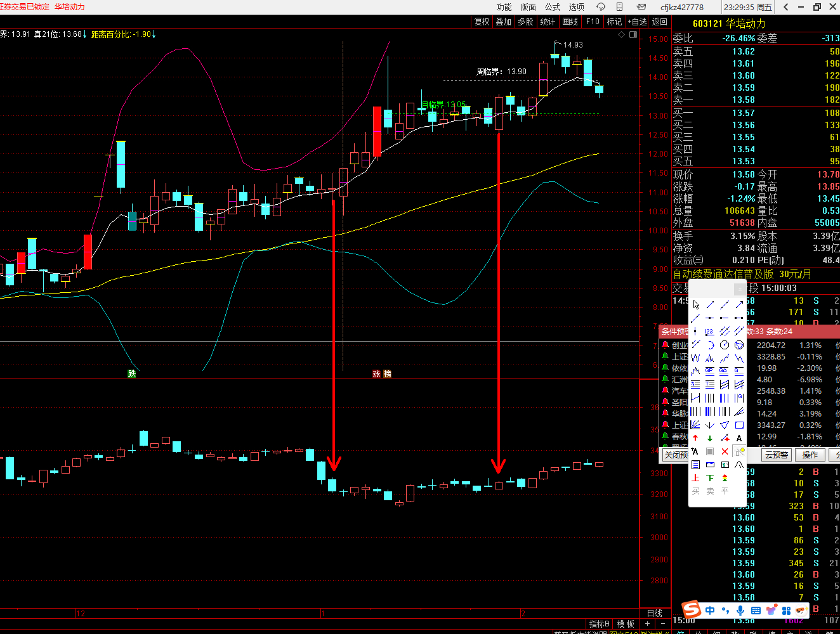Click the 复权 toolbar button
Screen dimensions: 840x634
coord(482,22)
